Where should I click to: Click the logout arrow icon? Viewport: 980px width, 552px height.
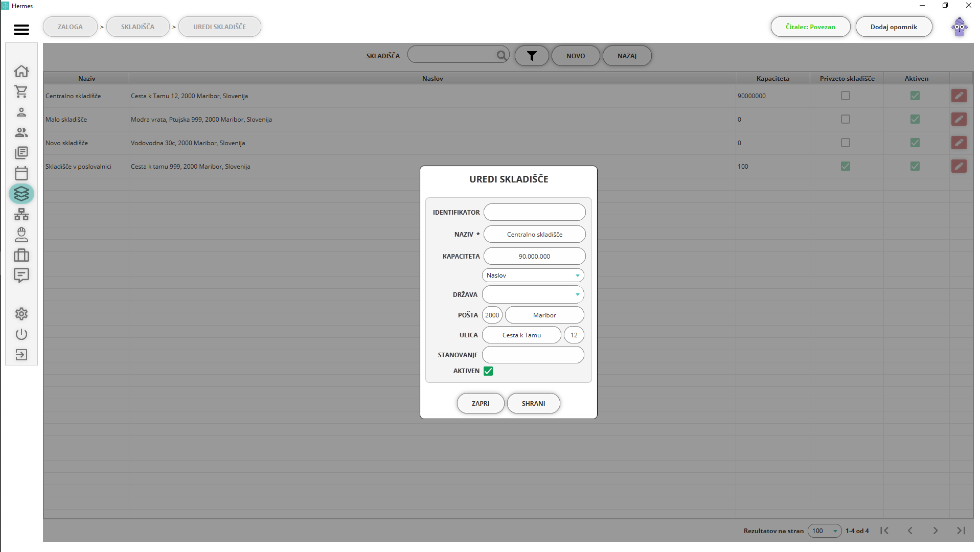[21, 355]
